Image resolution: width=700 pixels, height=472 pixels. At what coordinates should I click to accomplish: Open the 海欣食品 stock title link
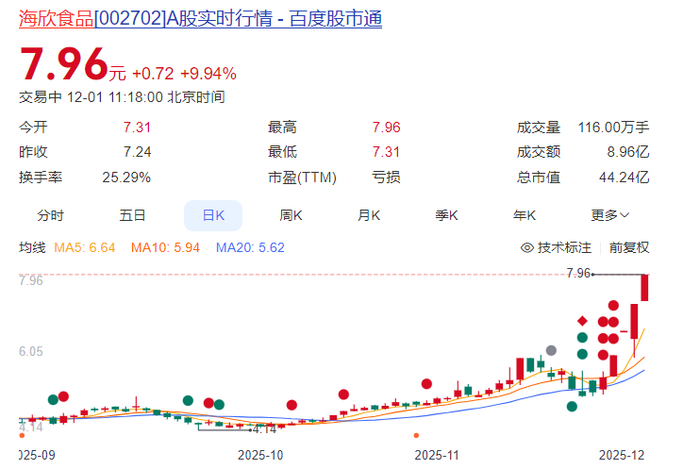click(x=200, y=19)
